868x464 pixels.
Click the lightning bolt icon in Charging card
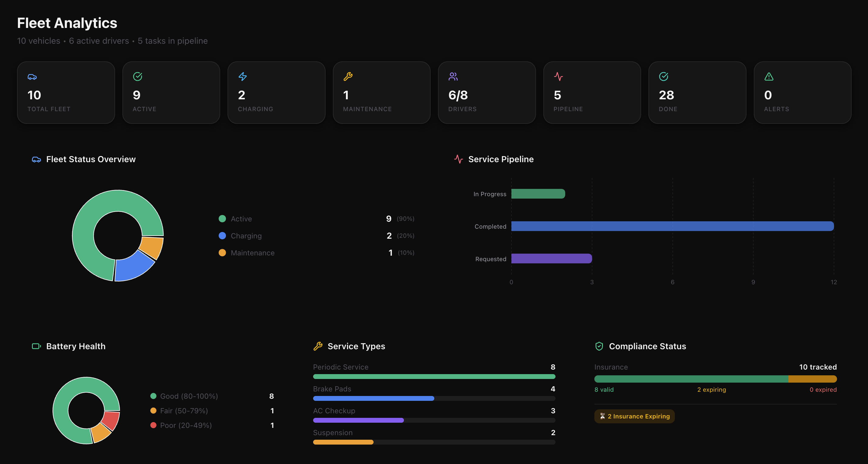tap(243, 77)
